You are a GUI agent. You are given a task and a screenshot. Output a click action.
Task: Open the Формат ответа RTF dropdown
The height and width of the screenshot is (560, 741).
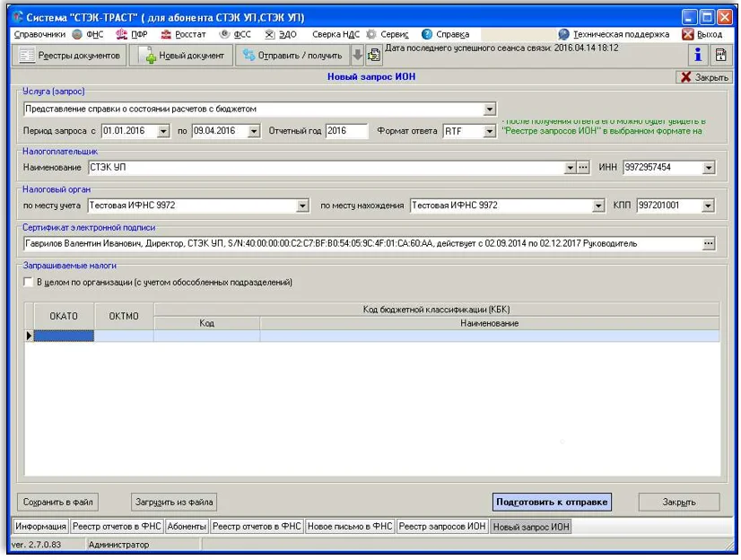490,131
